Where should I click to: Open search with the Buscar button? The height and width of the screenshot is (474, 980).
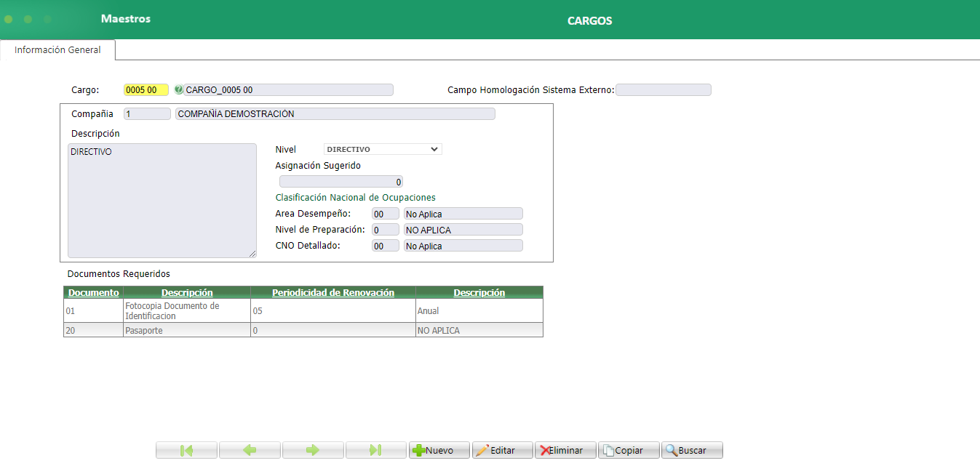[692, 450]
